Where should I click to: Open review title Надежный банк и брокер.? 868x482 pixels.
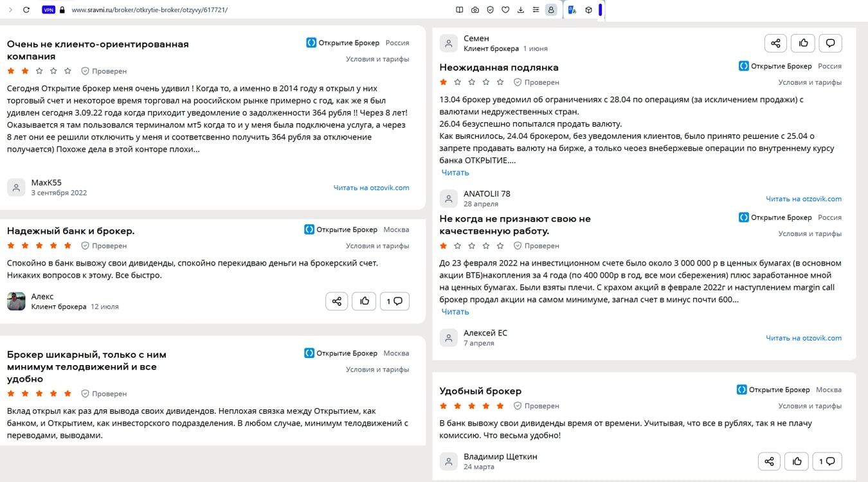coord(71,231)
